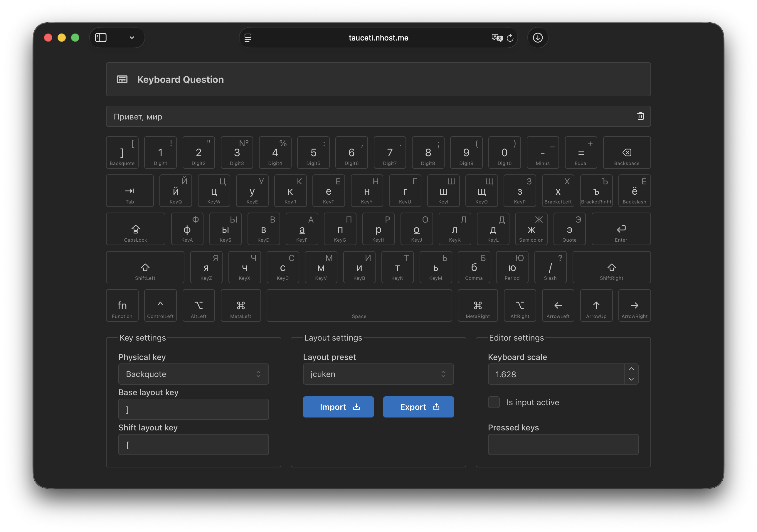Click the KeyF а key
The height and width of the screenshot is (532, 757).
coord(302,229)
